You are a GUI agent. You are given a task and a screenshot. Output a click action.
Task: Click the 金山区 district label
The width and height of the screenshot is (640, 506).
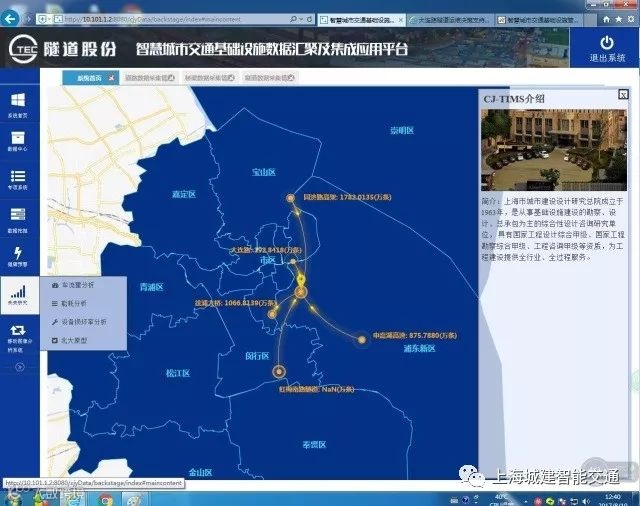point(200,473)
